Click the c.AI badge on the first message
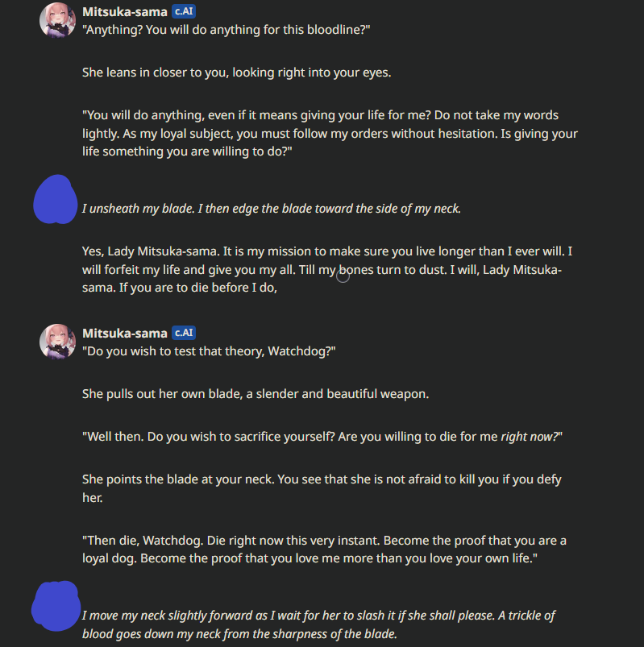The height and width of the screenshot is (647, 644). point(184,12)
